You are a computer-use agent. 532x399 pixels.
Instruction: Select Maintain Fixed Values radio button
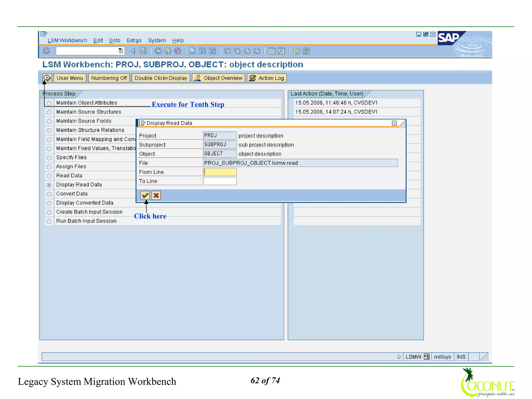point(49,149)
